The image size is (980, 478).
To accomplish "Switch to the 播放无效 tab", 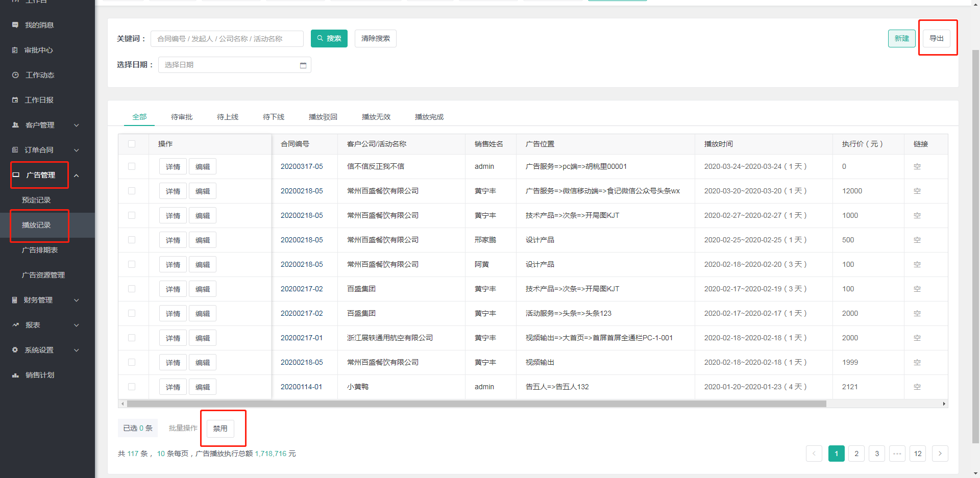I will point(376,117).
